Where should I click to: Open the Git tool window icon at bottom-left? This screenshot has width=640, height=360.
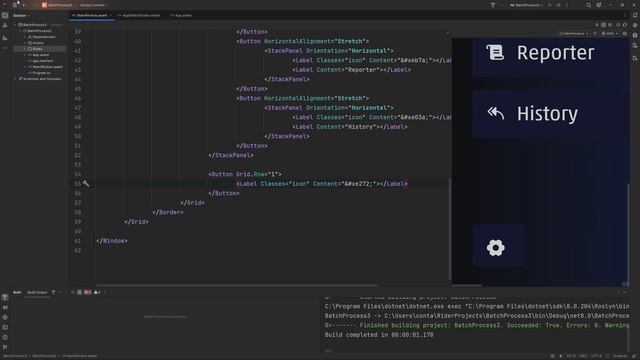[5, 347]
